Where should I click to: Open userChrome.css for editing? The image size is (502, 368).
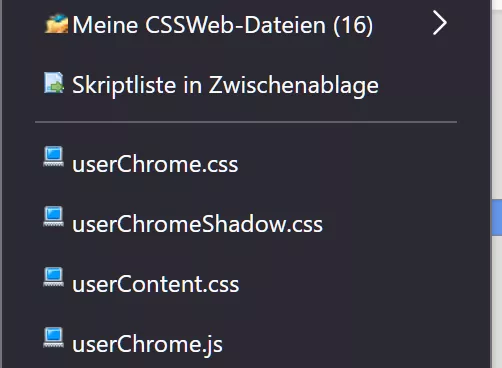(x=246, y=164)
